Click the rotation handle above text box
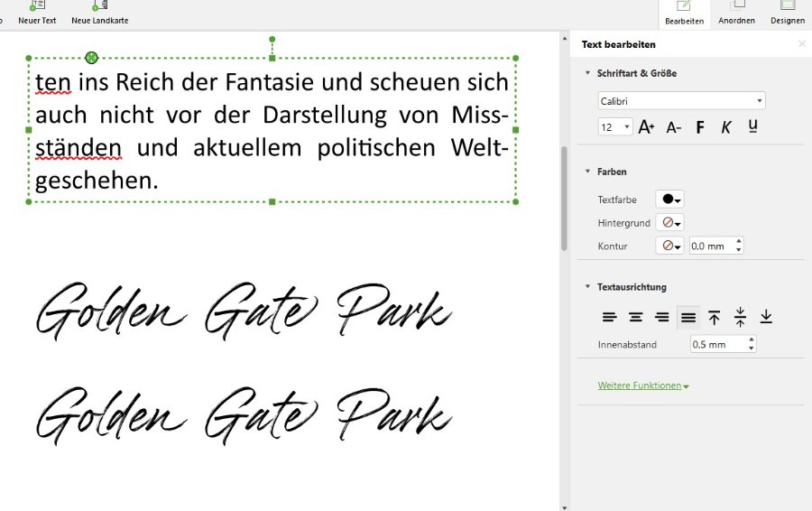 pos(272,40)
